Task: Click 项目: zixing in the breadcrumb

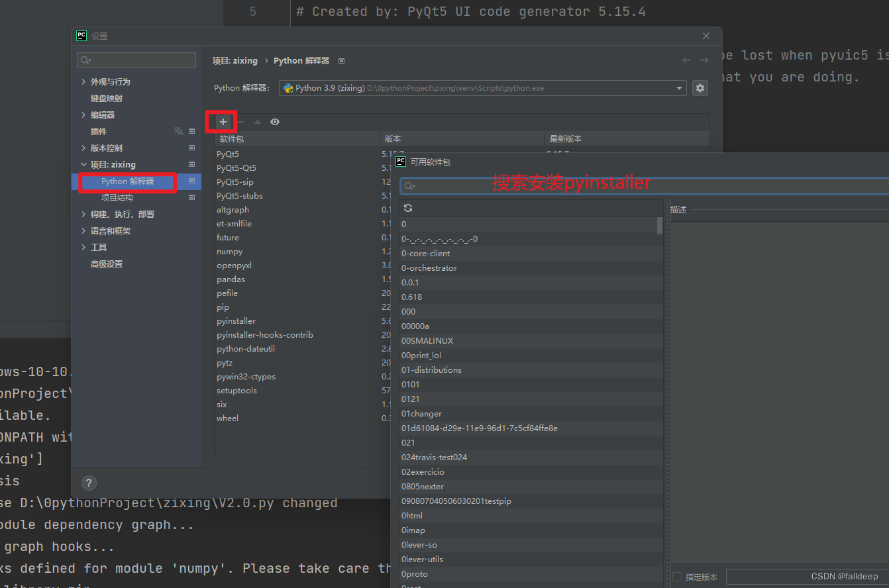Action: pos(235,60)
